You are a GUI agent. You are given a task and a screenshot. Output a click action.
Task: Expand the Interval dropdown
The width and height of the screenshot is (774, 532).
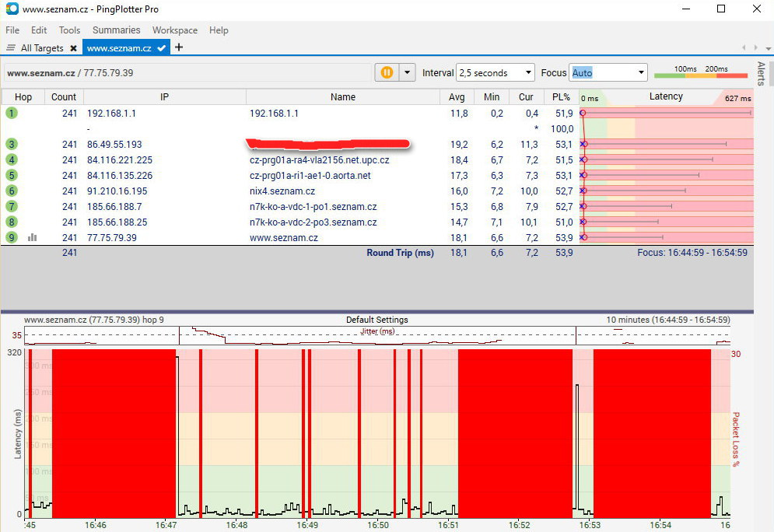[x=527, y=73]
